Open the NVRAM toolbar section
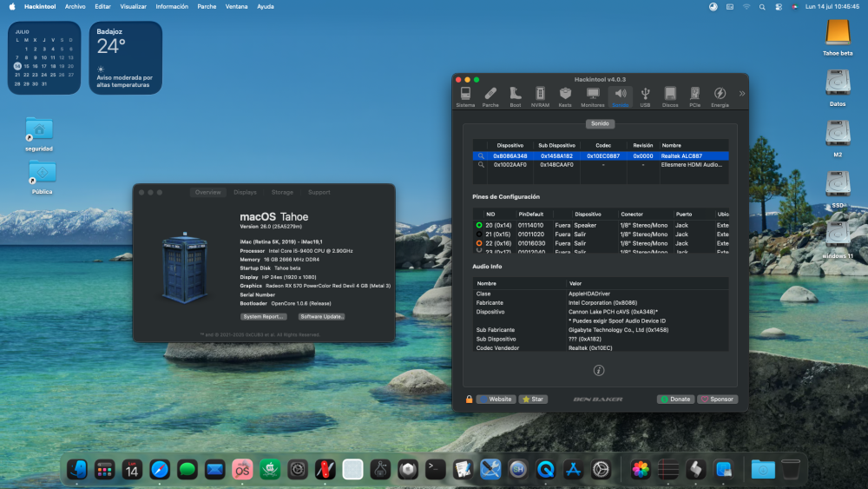 click(x=540, y=97)
